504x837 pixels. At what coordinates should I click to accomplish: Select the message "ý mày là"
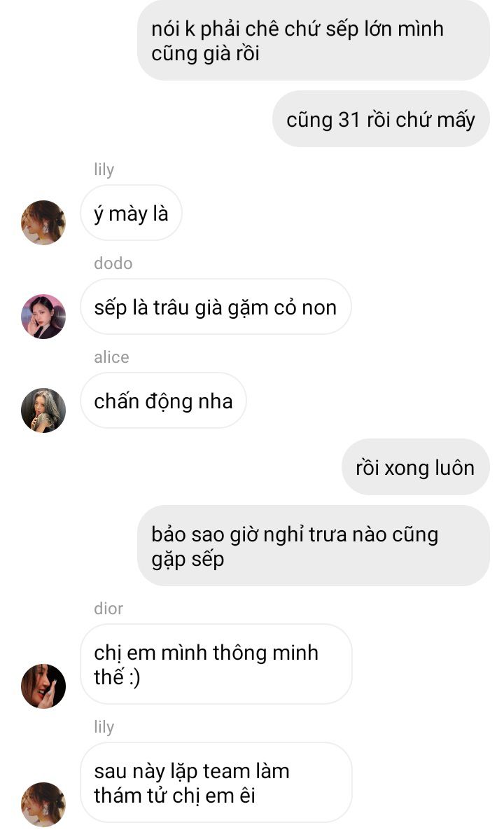[x=131, y=213]
